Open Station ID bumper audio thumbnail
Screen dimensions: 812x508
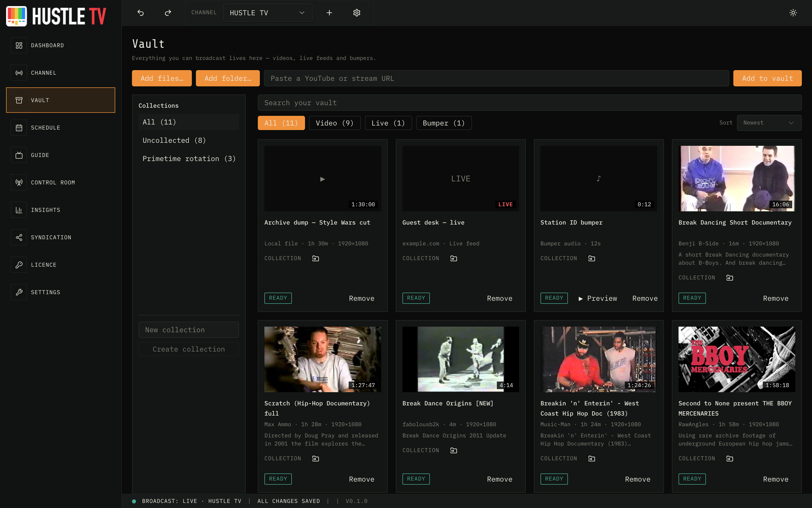[599, 178]
